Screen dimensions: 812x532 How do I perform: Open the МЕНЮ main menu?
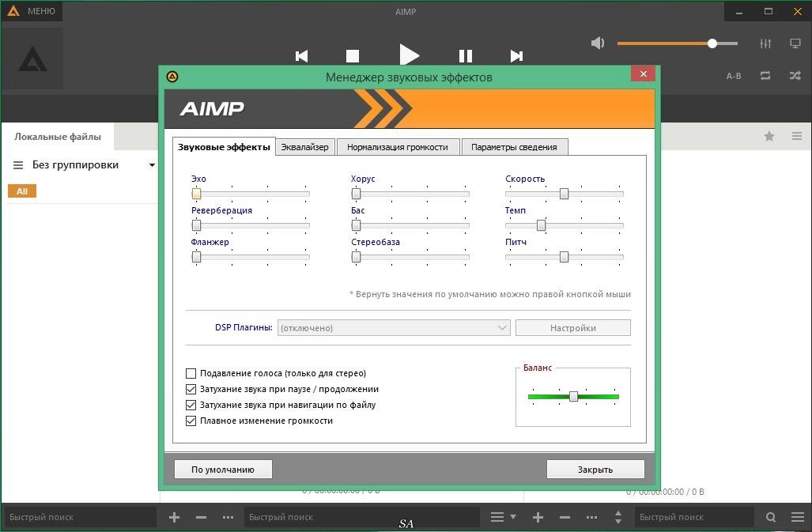tap(32, 11)
